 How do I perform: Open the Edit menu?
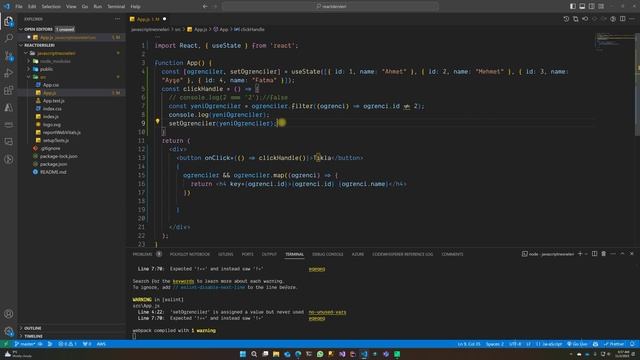pos(32,7)
